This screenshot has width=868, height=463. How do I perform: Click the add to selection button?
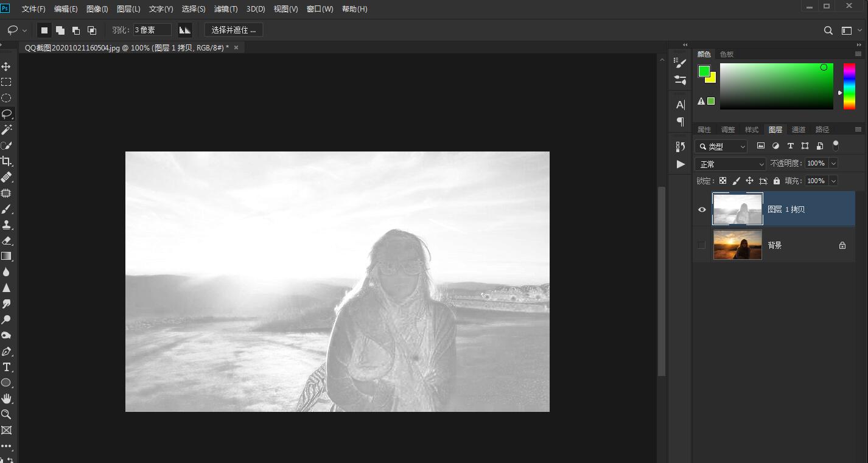click(x=60, y=30)
